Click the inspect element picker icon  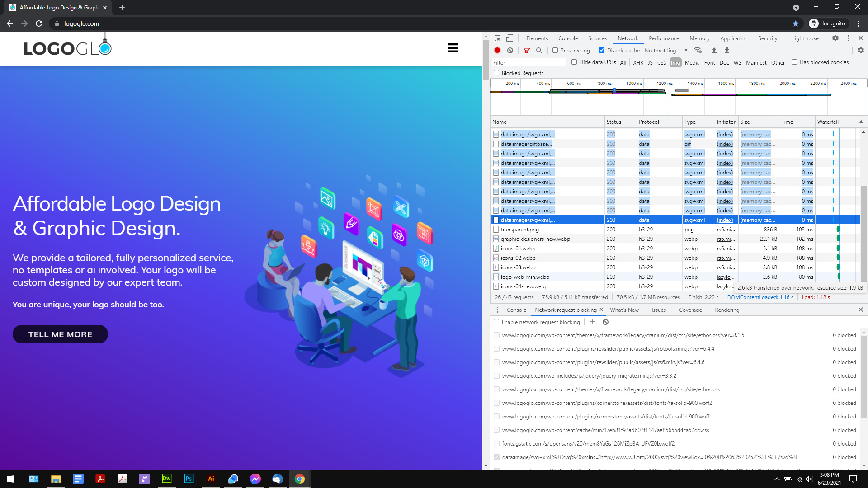pyautogui.click(x=497, y=38)
